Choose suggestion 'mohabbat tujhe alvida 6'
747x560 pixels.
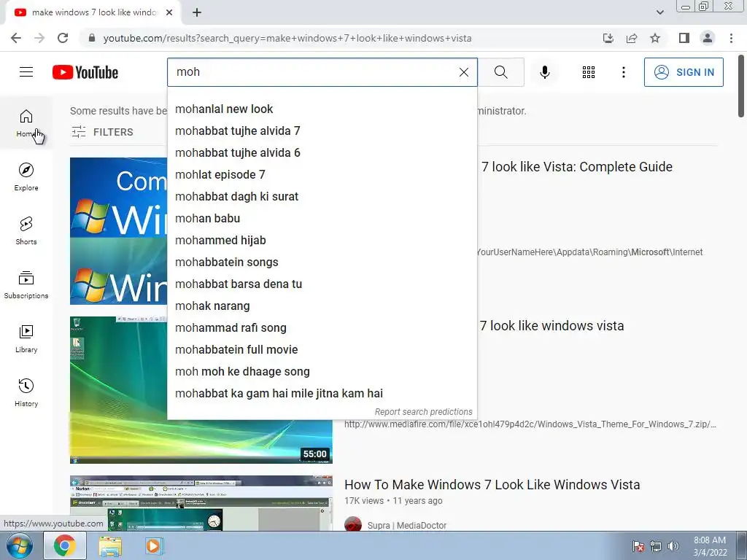[322, 153]
